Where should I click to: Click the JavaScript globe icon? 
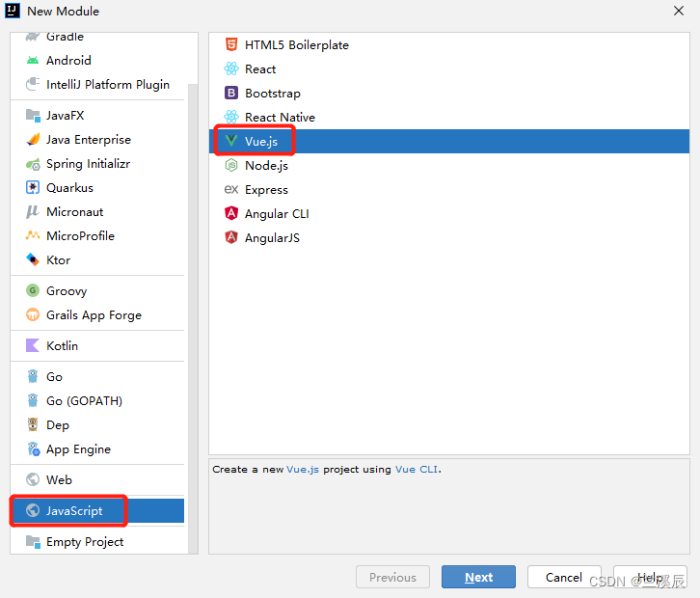(x=33, y=510)
